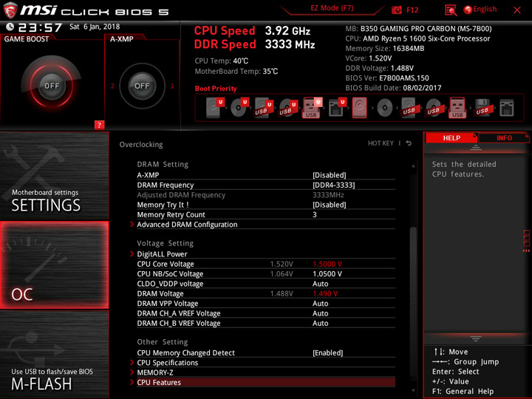Click the F12 screenshot label
The image size is (532, 399).
coord(412,10)
